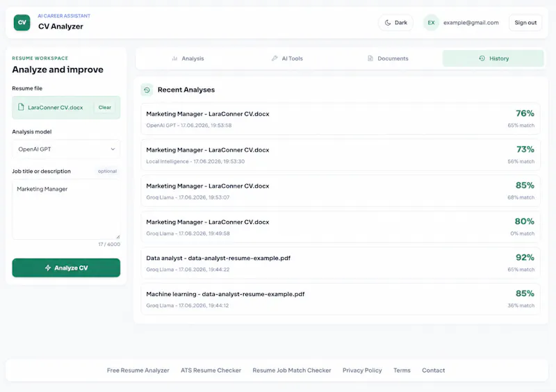The height and width of the screenshot is (392, 556).
Task: Click the 0% match label
Action: point(523,234)
